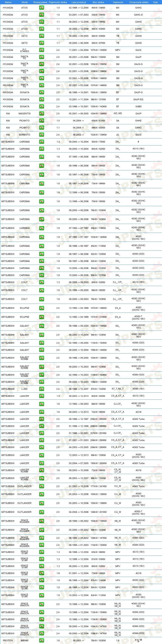Select the C6_A, C7_A body cell
Image resolution: width=162 pixels, height=644 pixels.
coord(118,419)
